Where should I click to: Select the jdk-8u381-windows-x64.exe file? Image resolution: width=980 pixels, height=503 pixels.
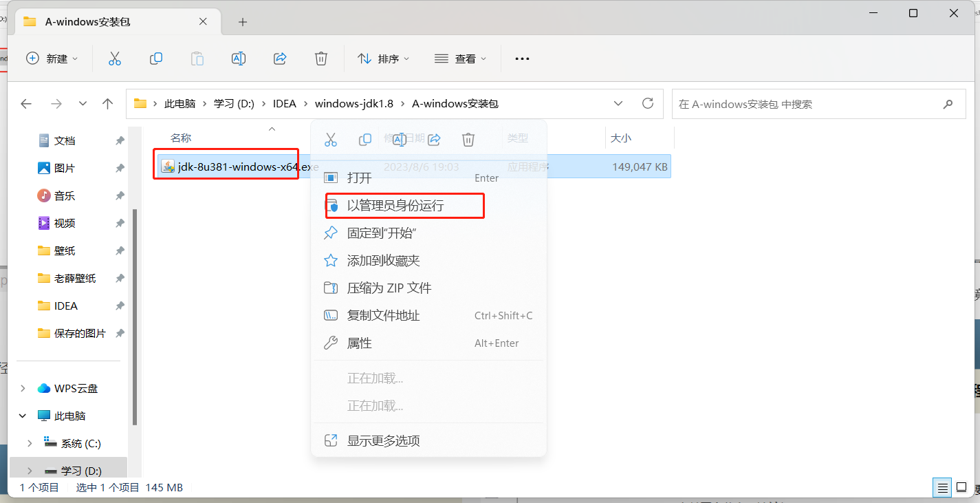(x=413, y=167)
